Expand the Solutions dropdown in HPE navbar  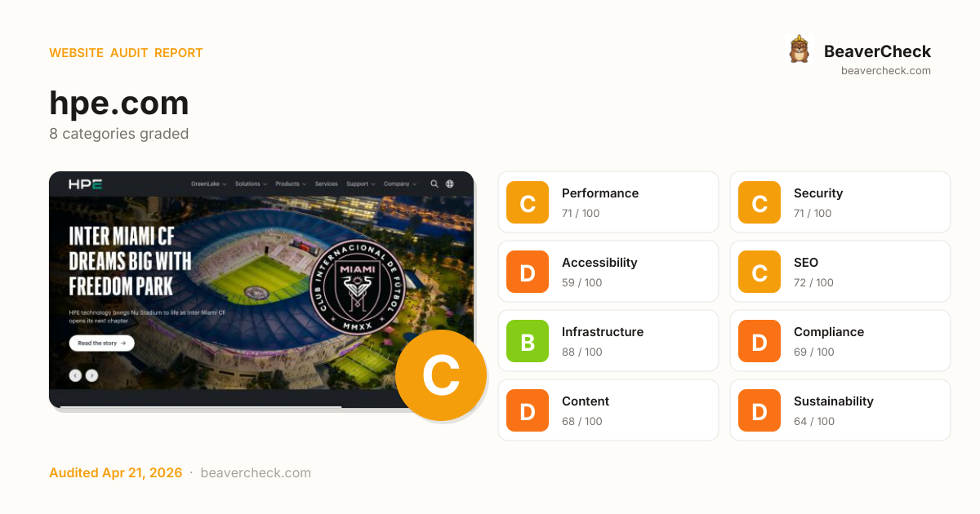[249, 184]
